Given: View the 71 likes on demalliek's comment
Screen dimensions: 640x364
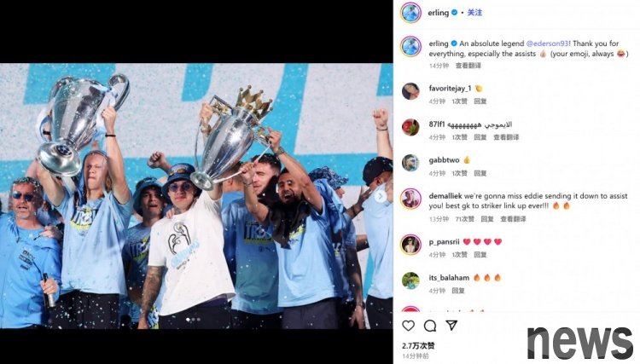Looking at the screenshot, I should (464, 219).
